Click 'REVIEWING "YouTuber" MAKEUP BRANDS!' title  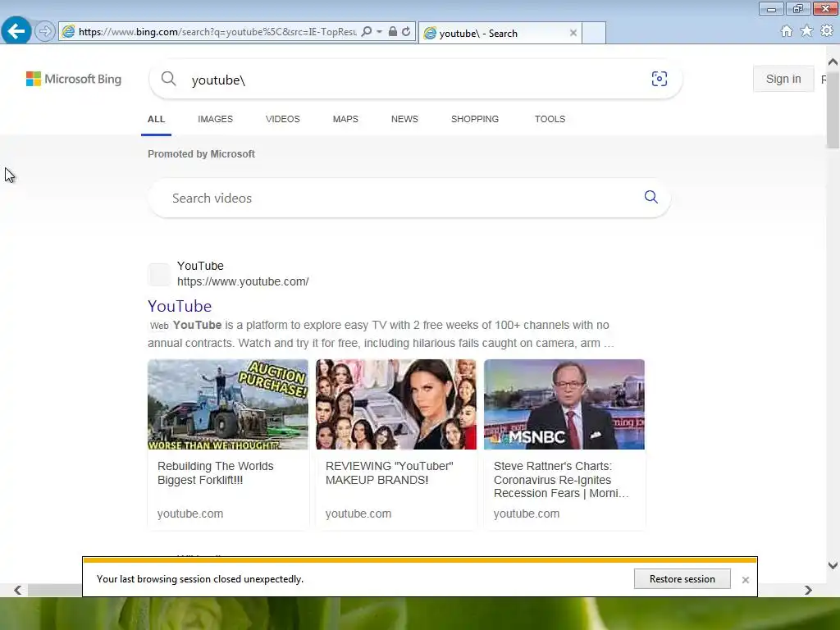(390, 473)
